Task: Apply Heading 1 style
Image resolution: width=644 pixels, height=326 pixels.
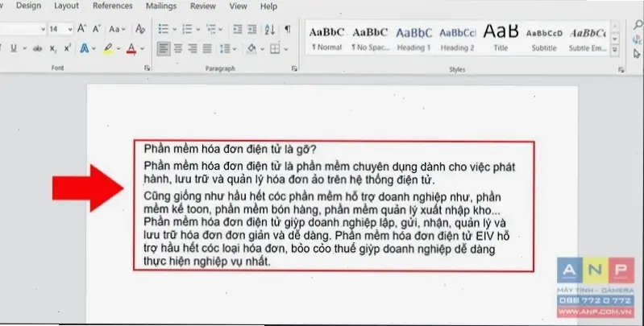Action: 413,39
